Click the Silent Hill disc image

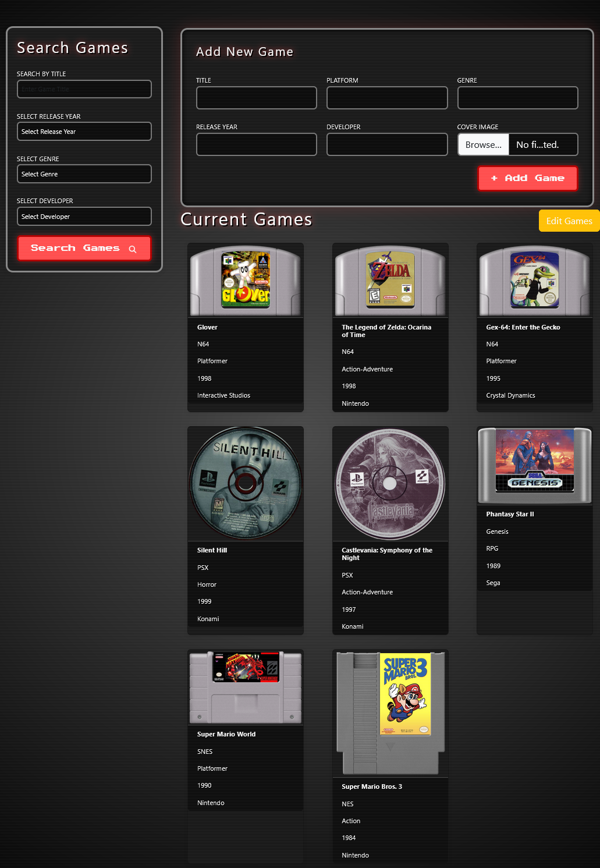246,483
